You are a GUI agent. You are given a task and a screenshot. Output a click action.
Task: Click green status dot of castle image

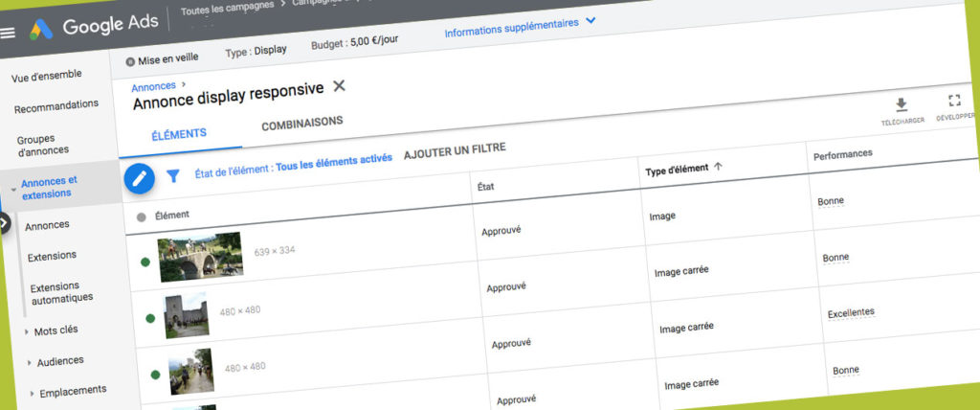(x=150, y=318)
